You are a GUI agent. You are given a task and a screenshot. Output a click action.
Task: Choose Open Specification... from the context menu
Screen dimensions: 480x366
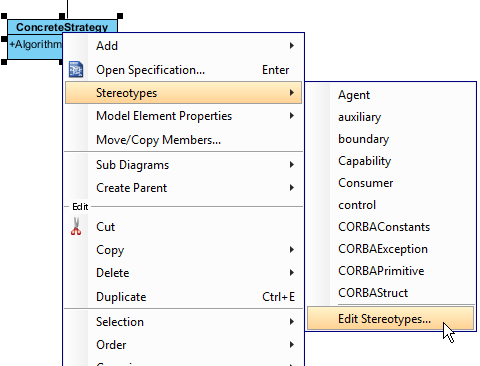click(183, 70)
